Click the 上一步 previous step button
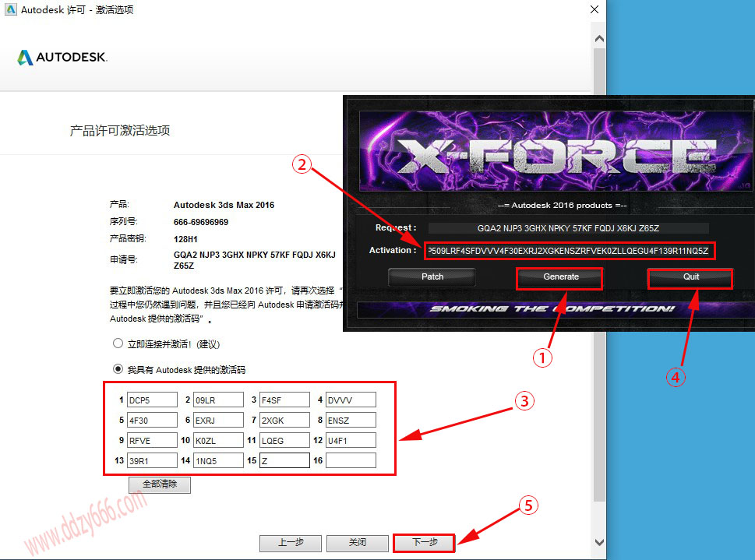 pyautogui.click(x=291, y=543)
